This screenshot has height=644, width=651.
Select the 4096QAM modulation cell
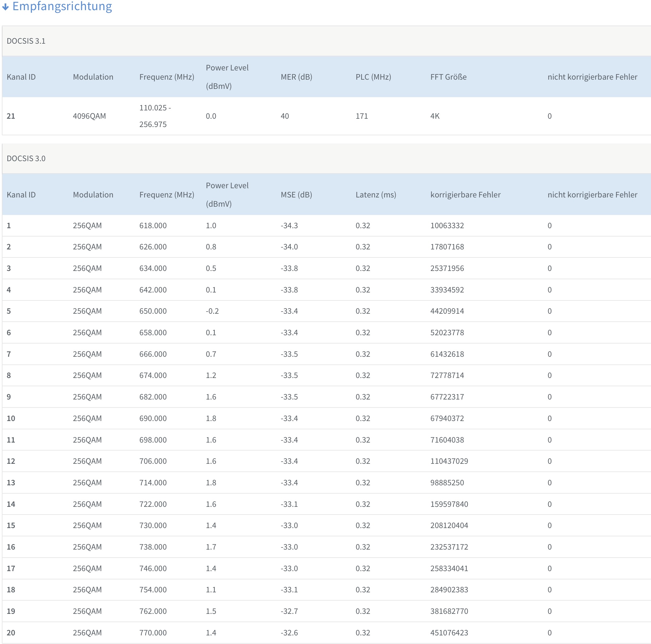coord(89,116)
